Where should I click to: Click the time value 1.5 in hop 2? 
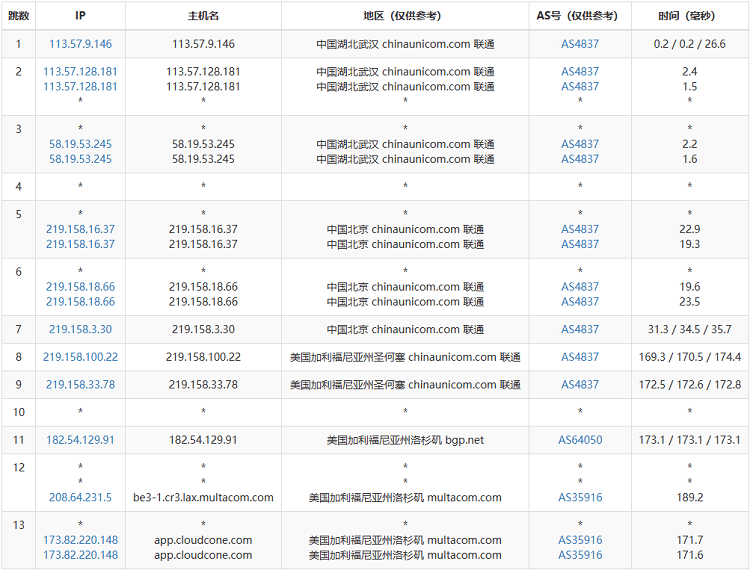click(x=690, y=87)
